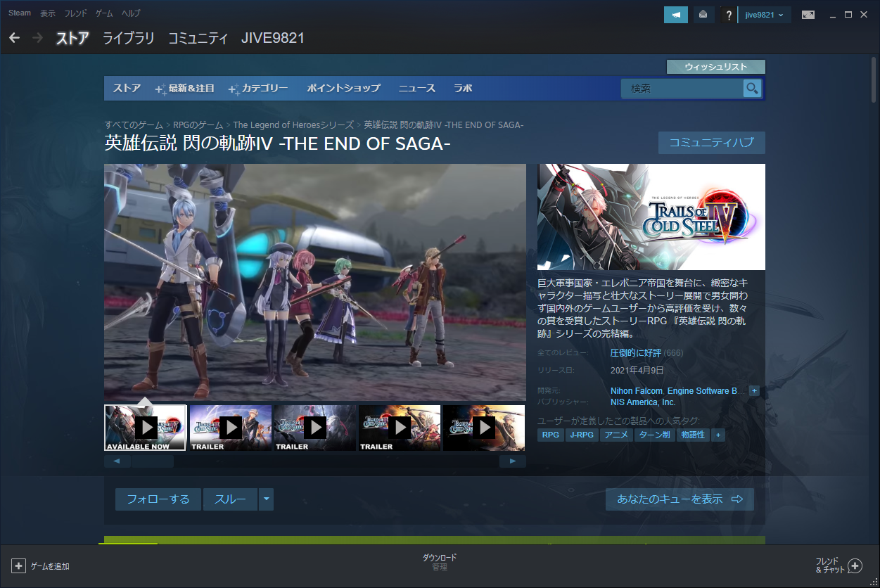Open ポイントショップ in the store nav
The image size is (880, 588).
pos(343,89)
